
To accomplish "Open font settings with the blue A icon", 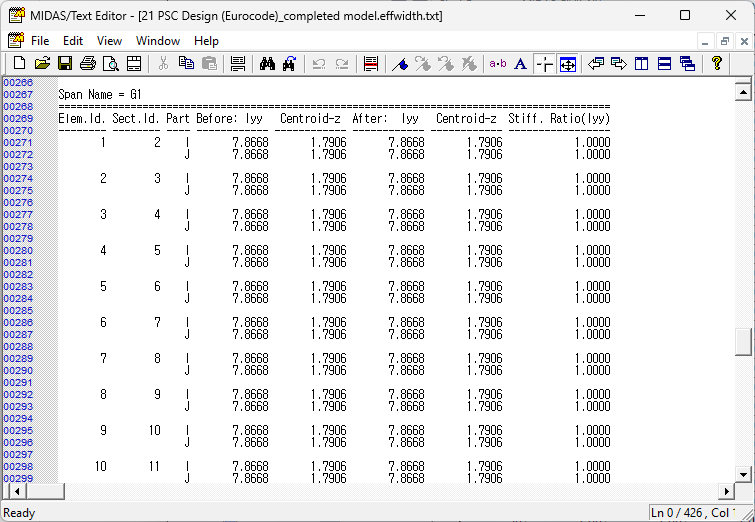I will click(x=521, y=63).
